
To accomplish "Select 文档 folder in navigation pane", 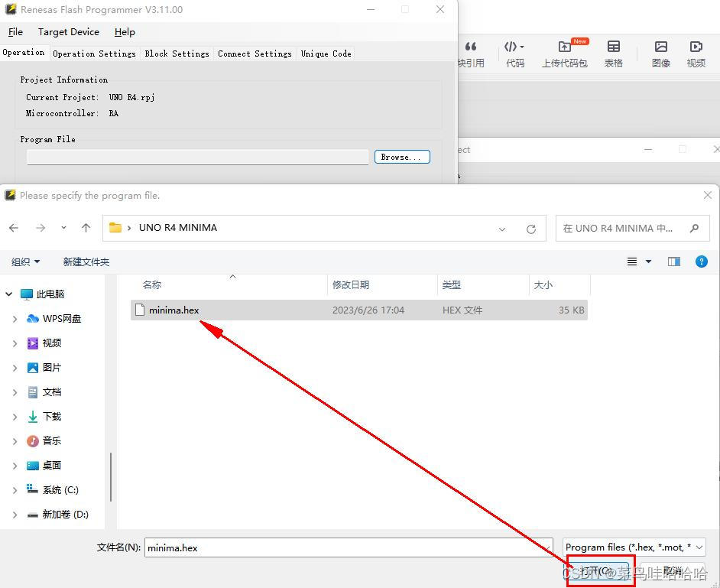I will [51, 391].
